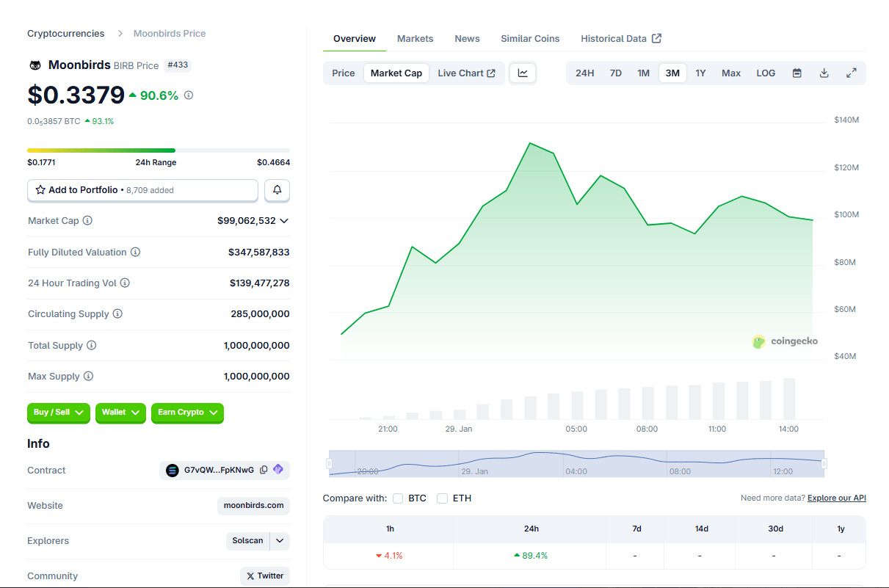889x588 pixels.
Task: Click the info icon next to 90.6%
Action: [x=189, y=95]
